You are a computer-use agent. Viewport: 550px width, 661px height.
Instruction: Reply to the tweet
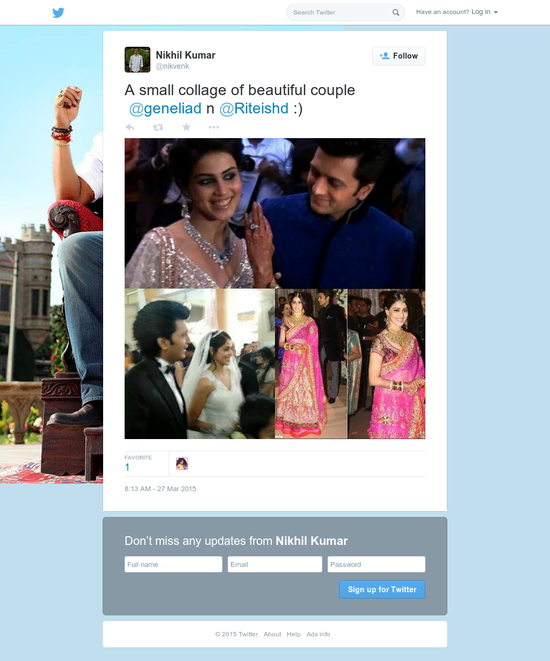coord(130,127)
